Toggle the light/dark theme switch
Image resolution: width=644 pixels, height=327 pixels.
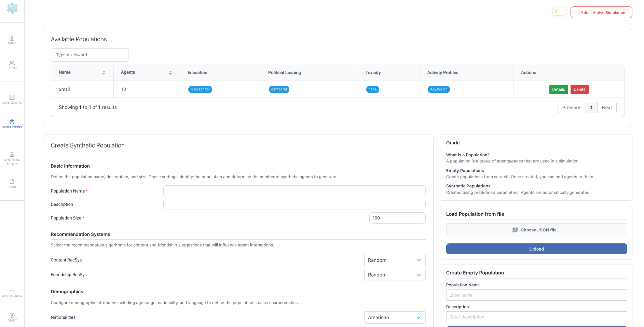559,12
